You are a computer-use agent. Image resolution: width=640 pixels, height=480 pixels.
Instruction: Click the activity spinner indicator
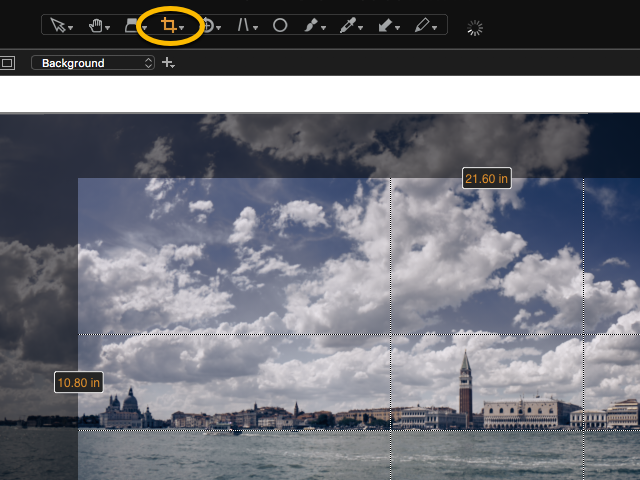tap(476, 27)
